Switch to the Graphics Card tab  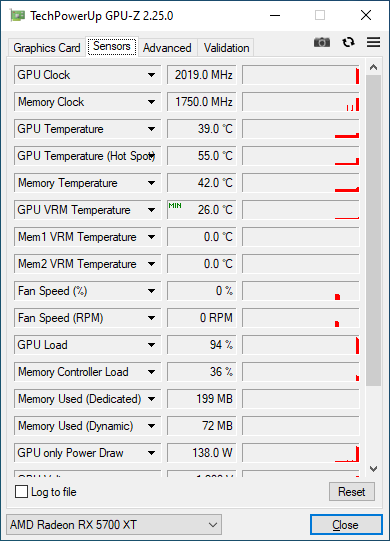[47, 48]
